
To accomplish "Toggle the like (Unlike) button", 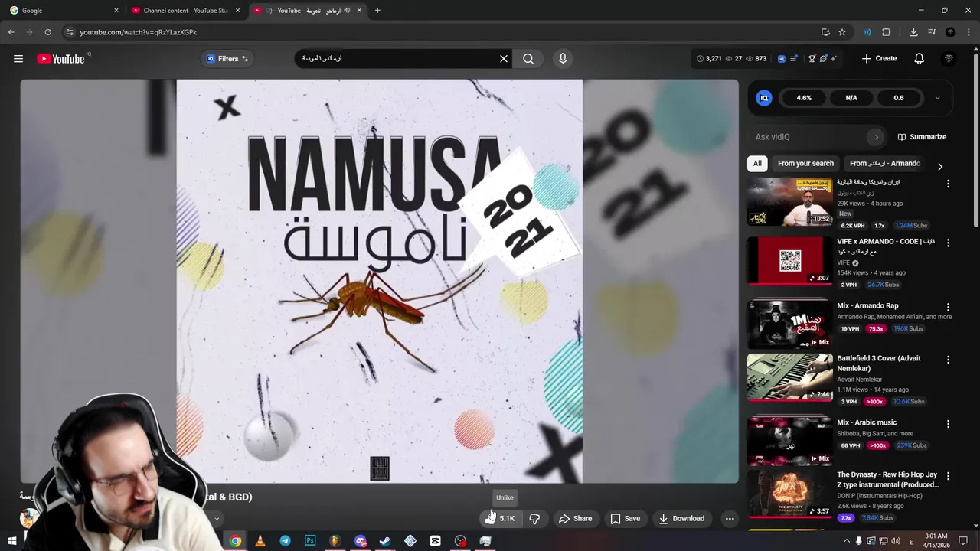I will pyautogui.click(x=499, y=519).
